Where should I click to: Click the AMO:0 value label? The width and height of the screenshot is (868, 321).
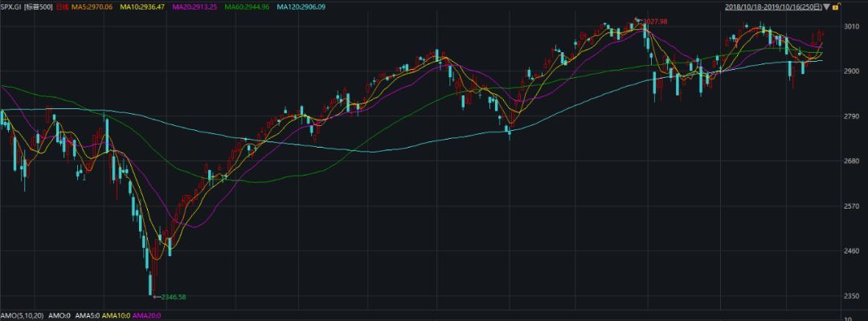tap(58, 315)
